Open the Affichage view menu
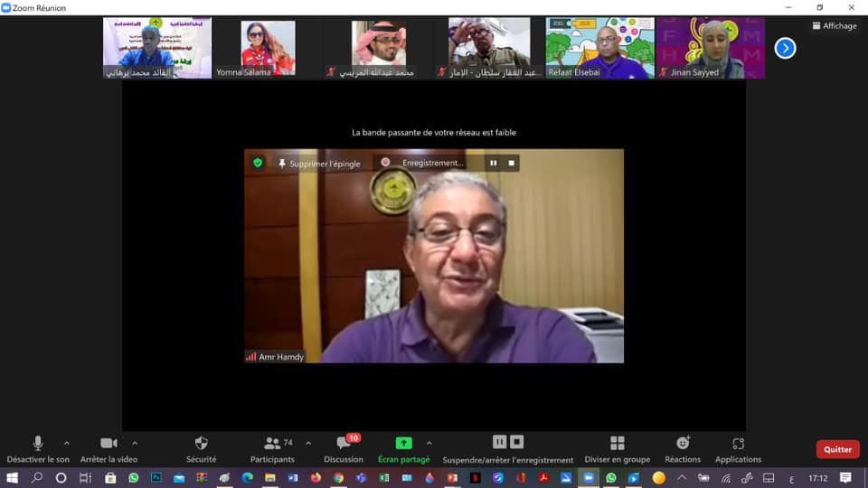Image resolution: width=868 pixels, height=488 pixels. (834, 26)
